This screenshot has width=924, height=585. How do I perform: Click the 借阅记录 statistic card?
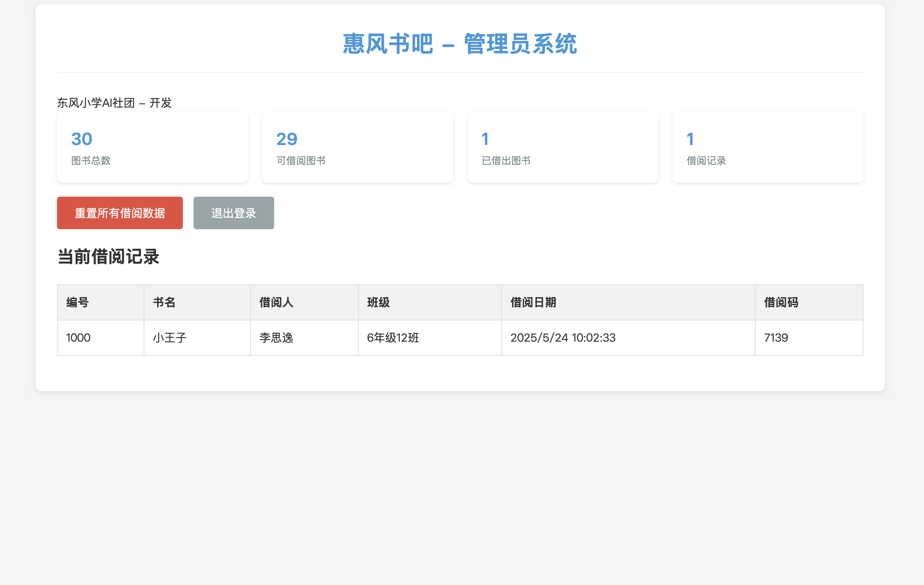[x=767, y=147]
